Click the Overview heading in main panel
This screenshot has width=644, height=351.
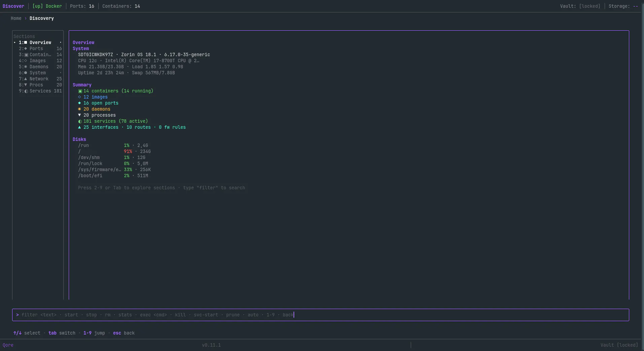83,42
